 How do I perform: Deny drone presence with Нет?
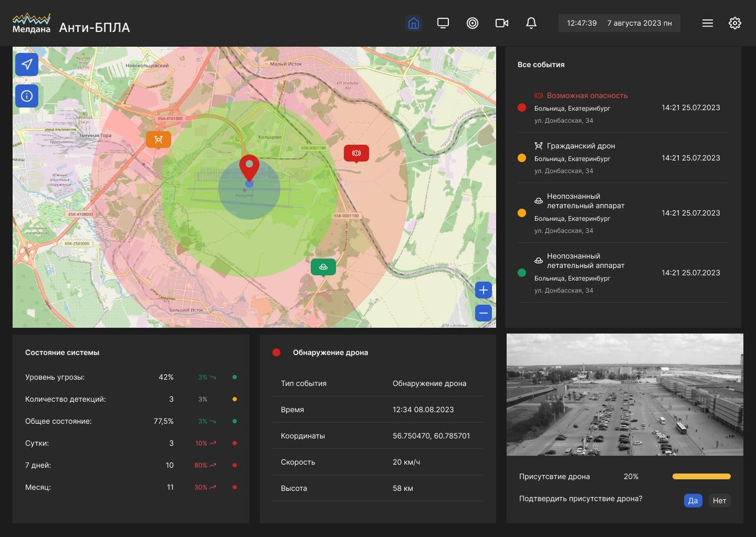[719, 500]
